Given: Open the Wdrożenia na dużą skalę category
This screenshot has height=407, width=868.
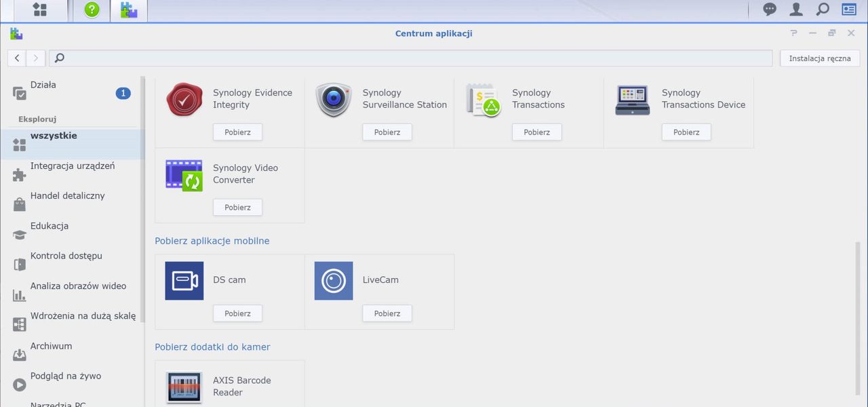Looking at the screenshot, I should [x=72, y=324].
